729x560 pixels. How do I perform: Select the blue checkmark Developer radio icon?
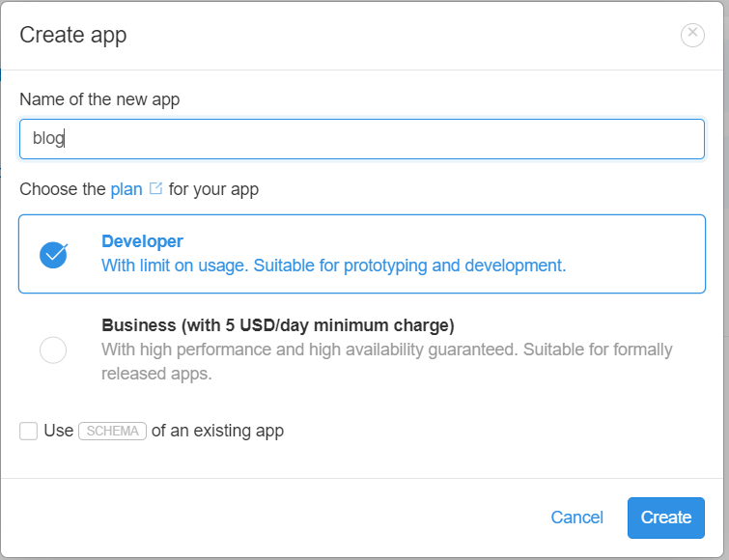point(53,255)
